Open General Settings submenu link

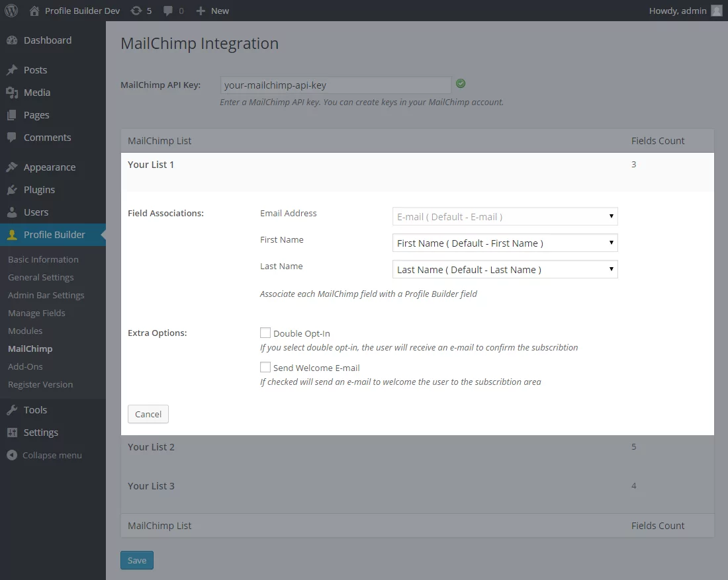click(41, 278)
